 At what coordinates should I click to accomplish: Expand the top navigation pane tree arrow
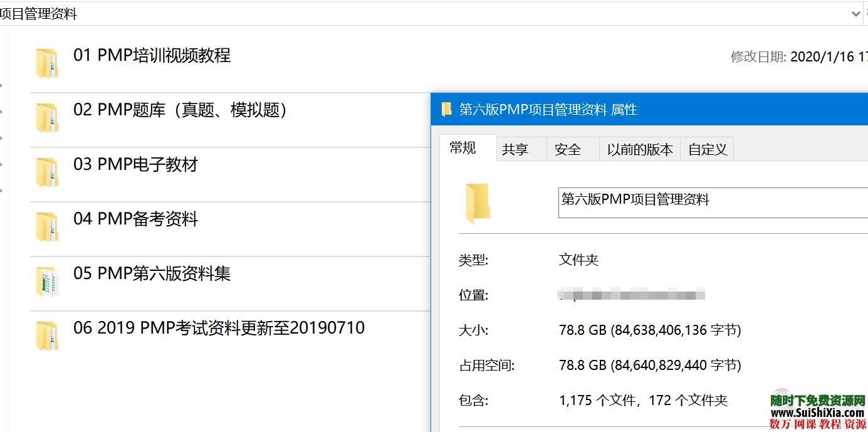pyautogui.click(x=3, y=86)
